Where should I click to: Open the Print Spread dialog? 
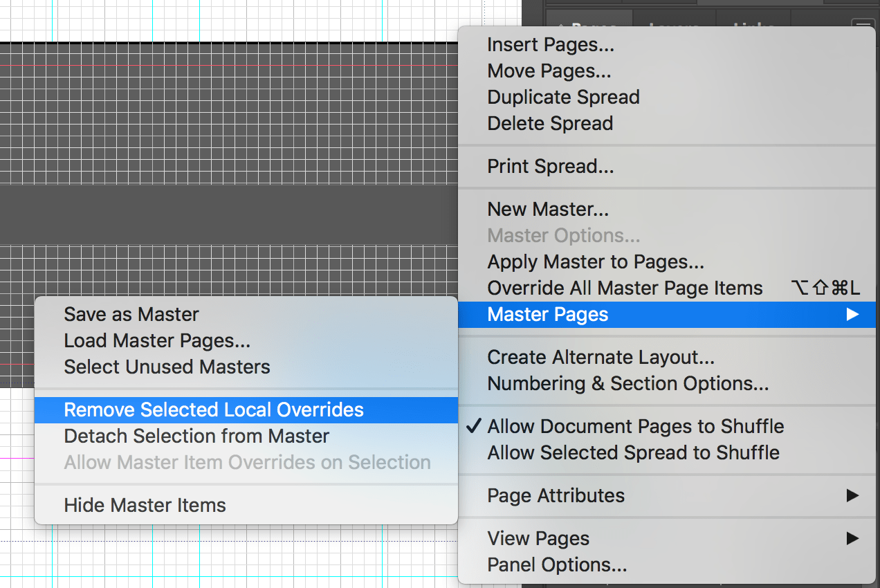click(x=549, y=166)
